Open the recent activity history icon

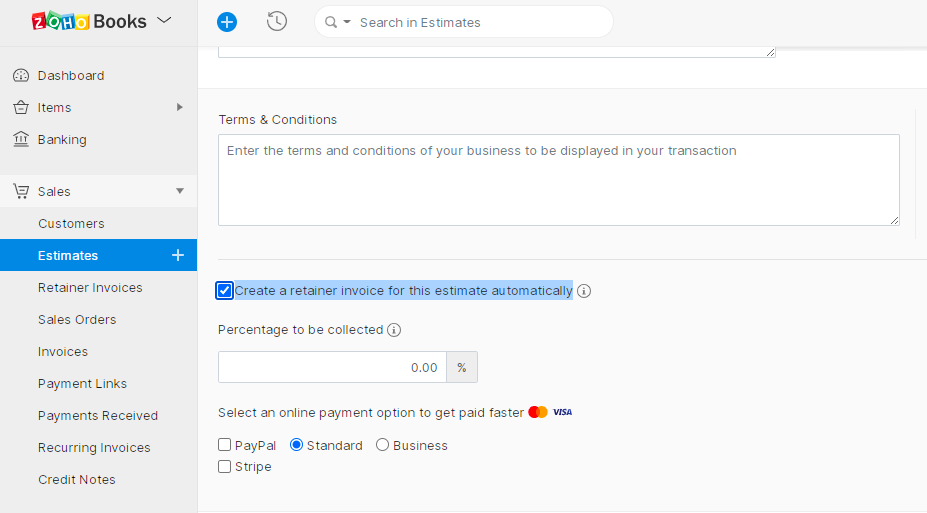(x=277, y=22)
